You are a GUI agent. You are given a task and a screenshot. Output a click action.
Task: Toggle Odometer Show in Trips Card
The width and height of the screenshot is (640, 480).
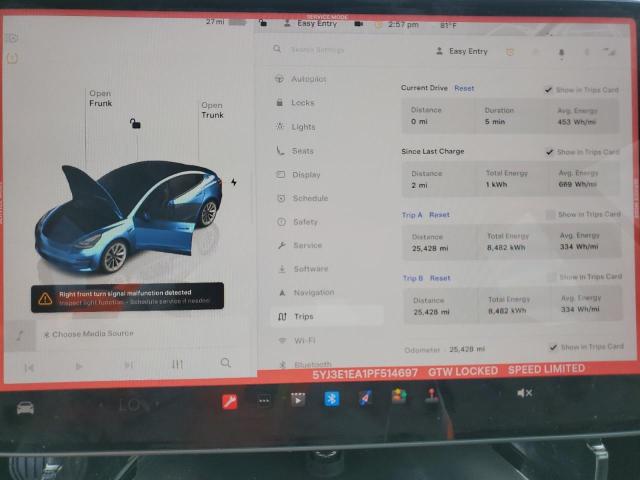point(553,347)
